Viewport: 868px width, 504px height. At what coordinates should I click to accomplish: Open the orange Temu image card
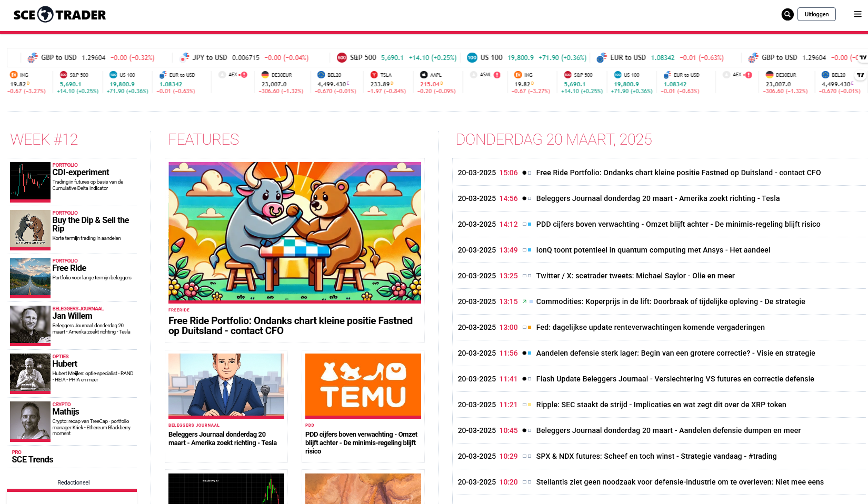click(363, 386)
